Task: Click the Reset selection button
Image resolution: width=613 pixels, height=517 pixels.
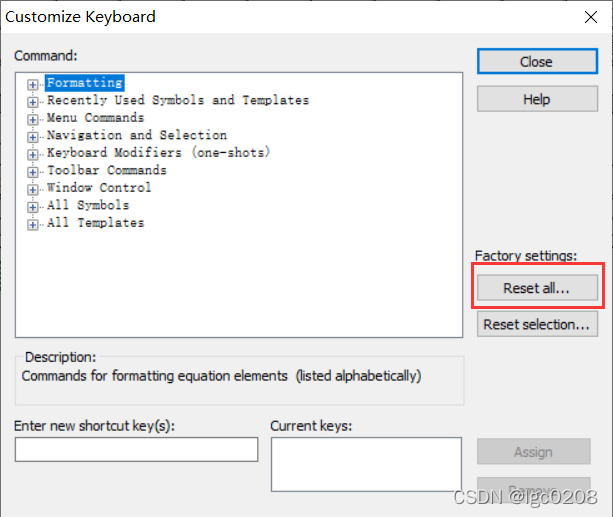Action: pyautogui.click(x=537, y=324)
